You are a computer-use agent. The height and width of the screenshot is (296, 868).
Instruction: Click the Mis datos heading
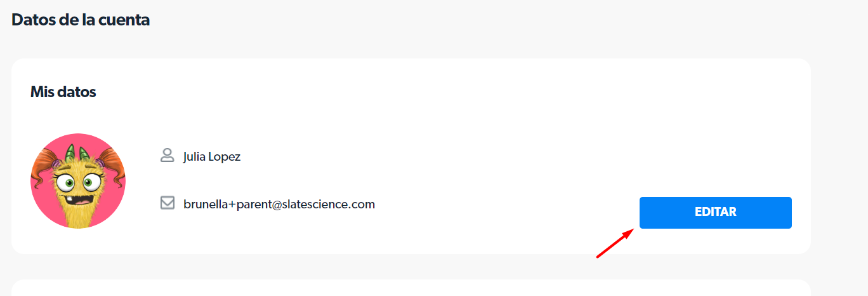coord(63,92)
